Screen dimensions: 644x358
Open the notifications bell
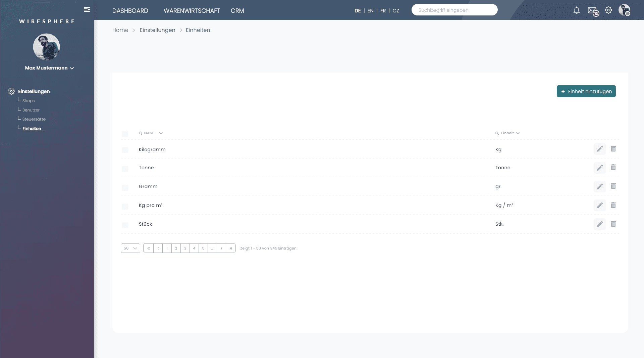576,10
